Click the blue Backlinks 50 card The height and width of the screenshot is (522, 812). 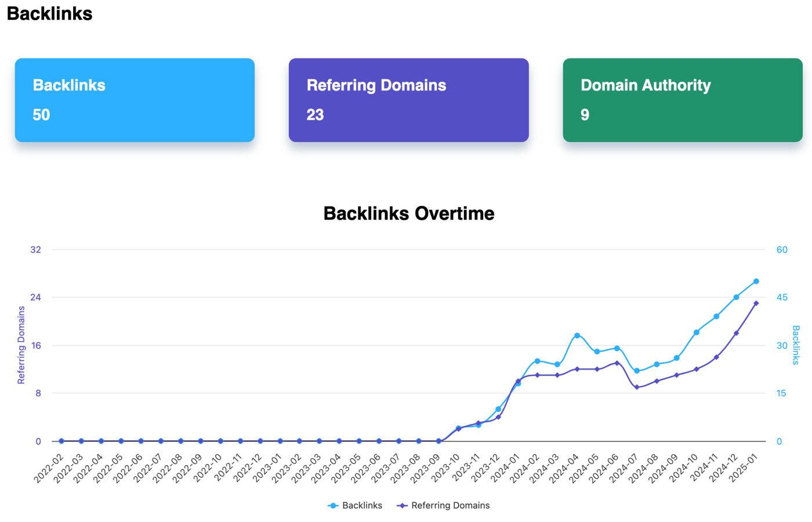135,100
